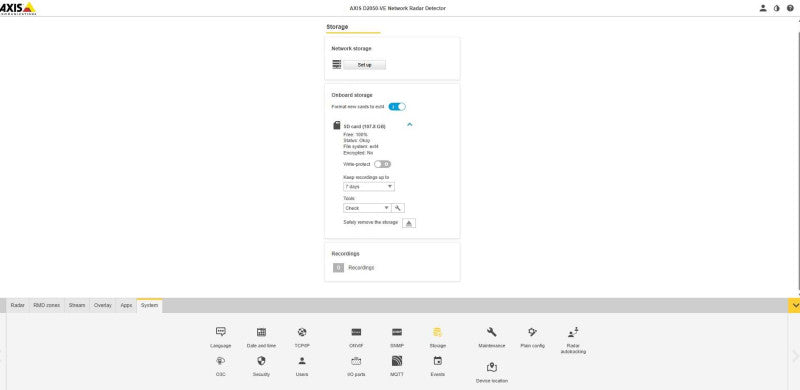Switch to the Overlay tab
Screen dimensions: 800x390
tap(103, 305)
